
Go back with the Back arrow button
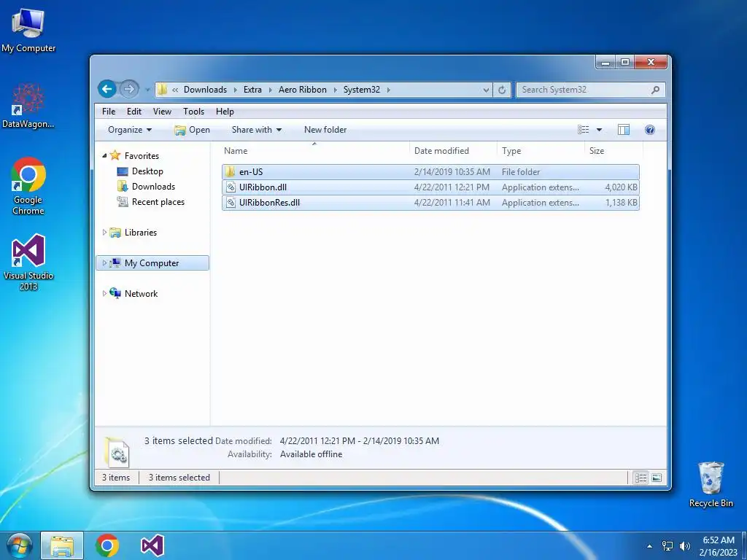tap(107, 89)
